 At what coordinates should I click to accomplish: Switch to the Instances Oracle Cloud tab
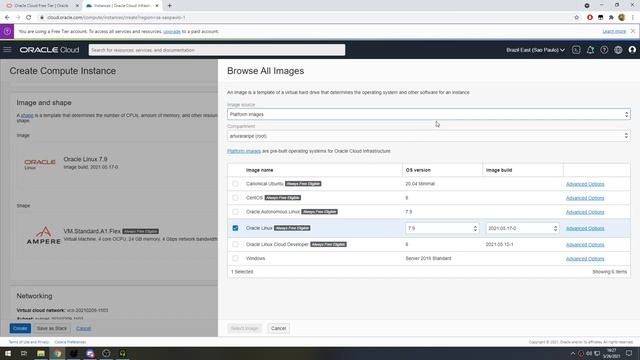(x=122, y=6)
